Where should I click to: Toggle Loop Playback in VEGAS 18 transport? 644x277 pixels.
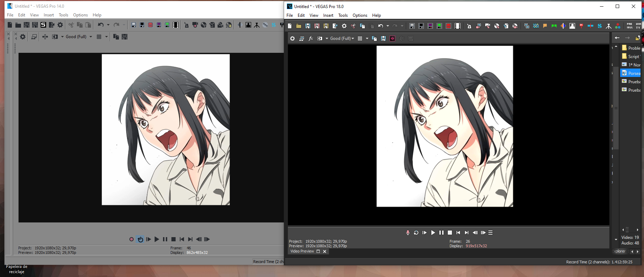416,233
